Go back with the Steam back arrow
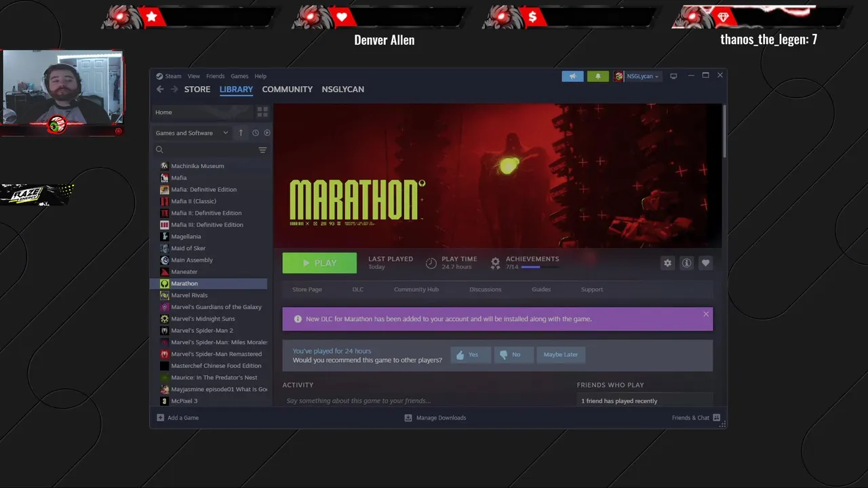 pyautogui.click(x=160, y=89)
